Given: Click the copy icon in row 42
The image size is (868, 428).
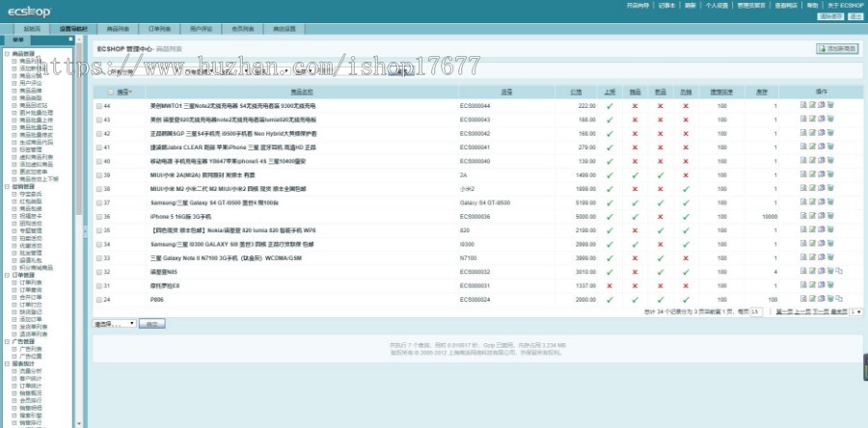Looking at the screenshot, I should coord(822,133).
